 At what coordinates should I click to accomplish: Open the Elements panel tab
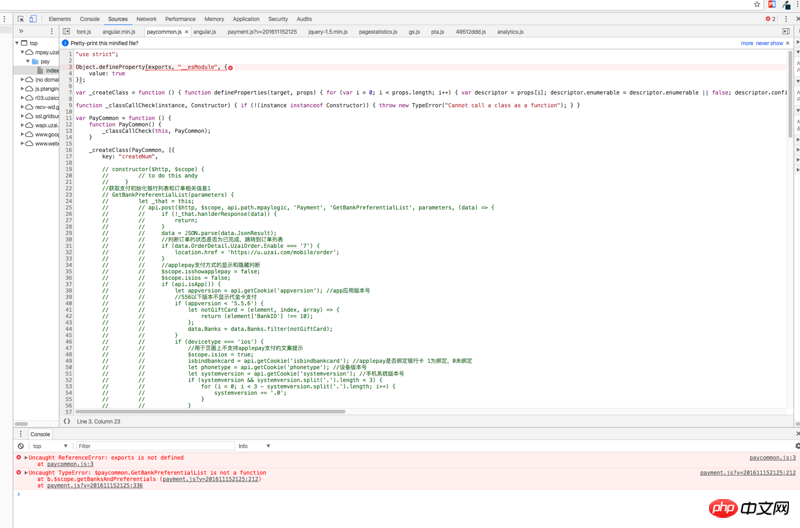point(60,19)
